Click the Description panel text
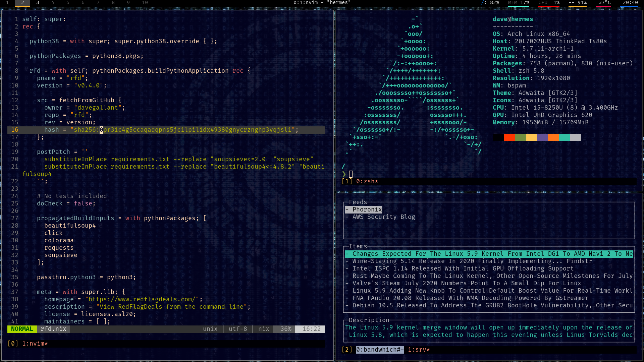 pyautogui.click(x=489, y=331)
